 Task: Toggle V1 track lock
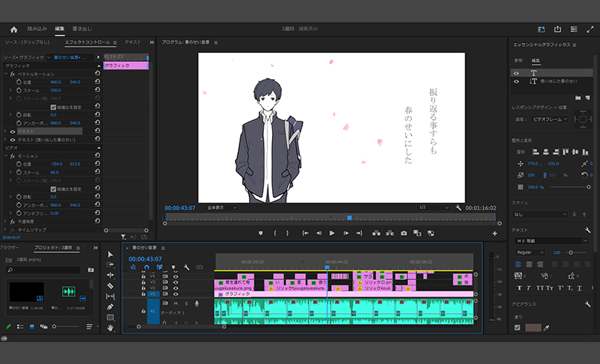click(x=143, y=294)
